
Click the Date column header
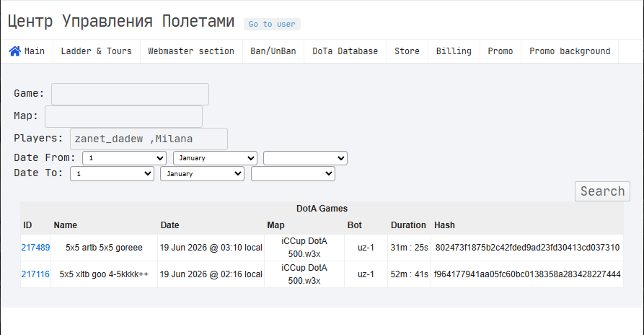pyautogui.click(x=169, y=225)
